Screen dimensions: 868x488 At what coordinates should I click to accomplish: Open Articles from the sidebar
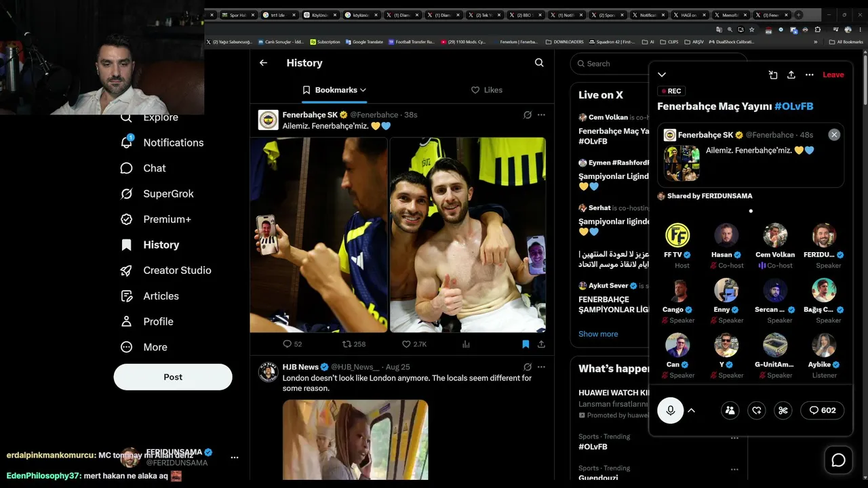tap(149, 296)
